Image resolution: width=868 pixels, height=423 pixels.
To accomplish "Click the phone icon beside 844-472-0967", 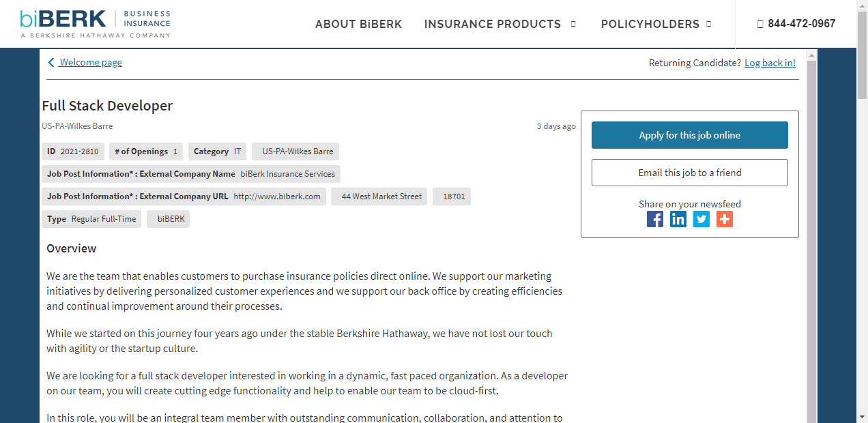I will [x=760, y=24].
